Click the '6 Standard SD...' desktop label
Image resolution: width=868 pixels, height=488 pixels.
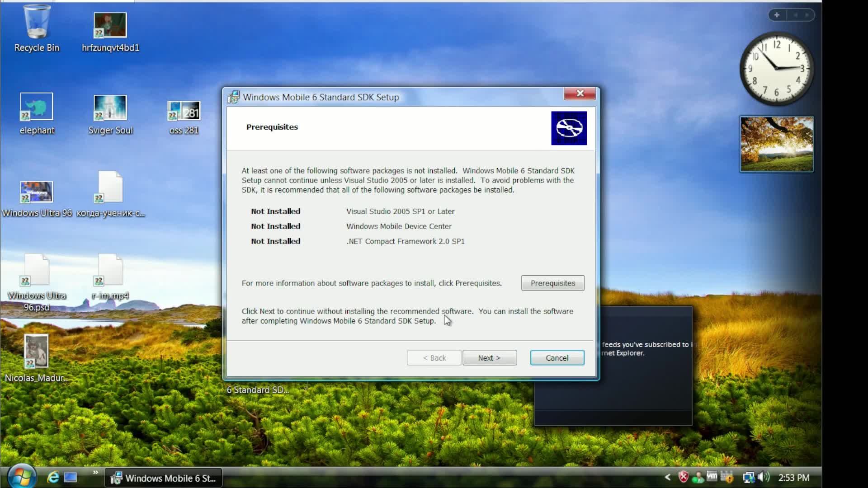258,389
